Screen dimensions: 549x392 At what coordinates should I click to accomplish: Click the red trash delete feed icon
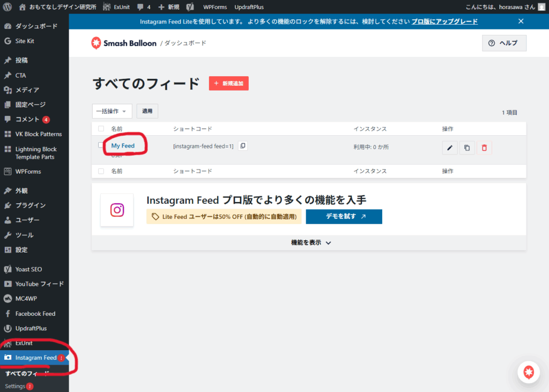484,148
